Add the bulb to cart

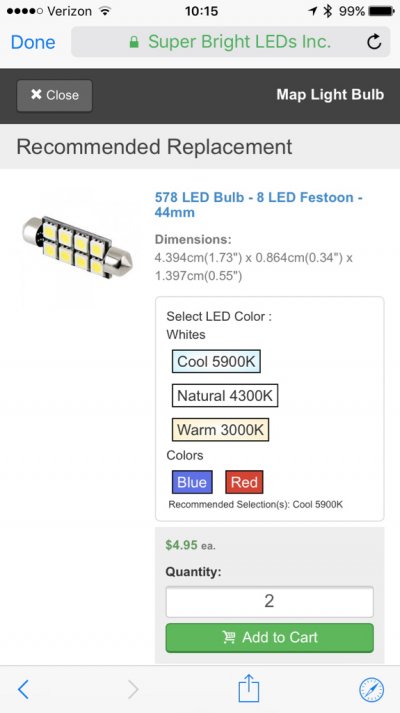coord(270,638)
